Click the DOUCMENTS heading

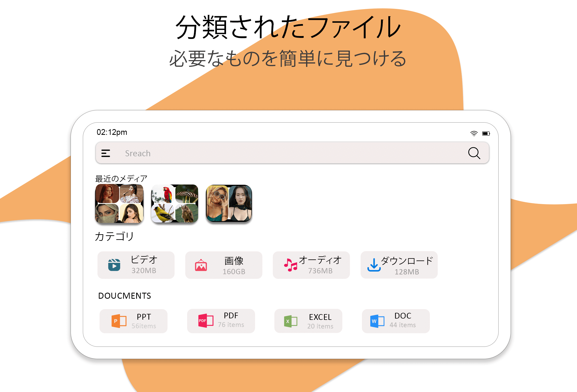click(x=125, y=296)
